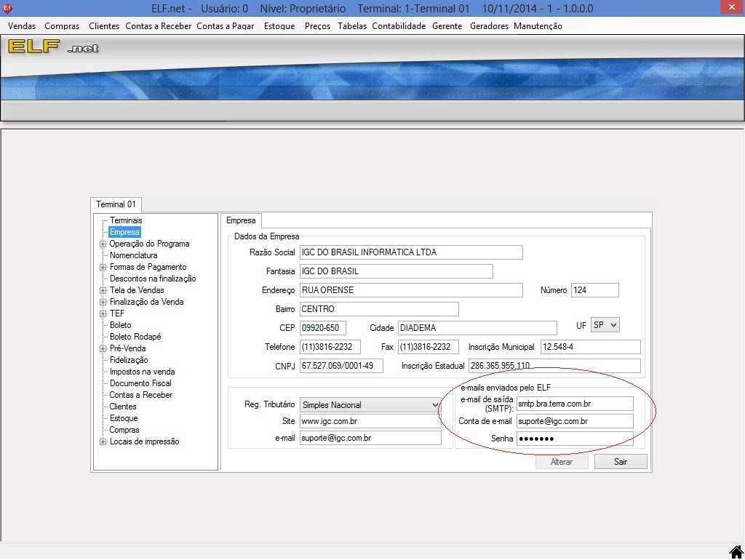Select the Terminal 01 tab
This screenshot has width=745, height=560.
116,204
